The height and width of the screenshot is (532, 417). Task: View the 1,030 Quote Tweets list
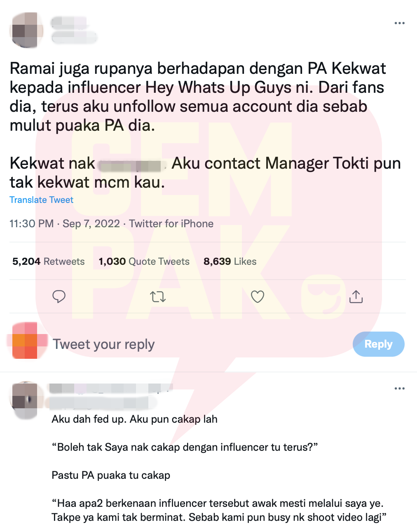[144, 261]
